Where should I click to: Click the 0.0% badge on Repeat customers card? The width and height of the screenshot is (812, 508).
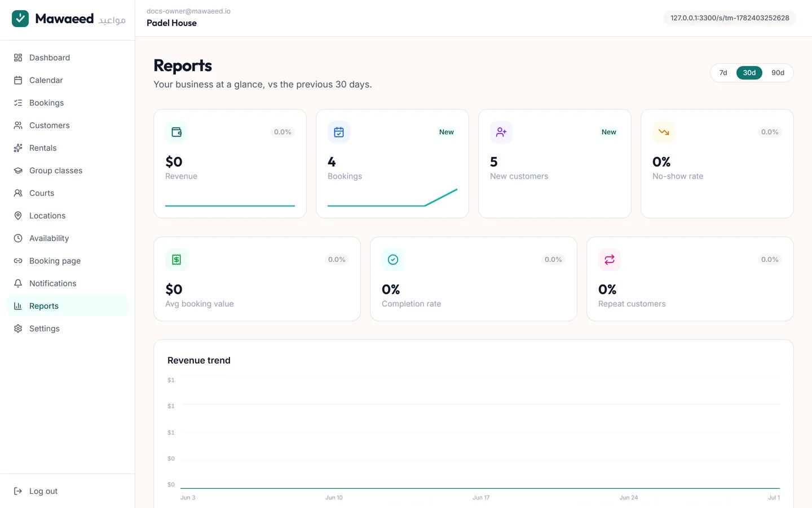pyautogui.click(x=770, y=260)
